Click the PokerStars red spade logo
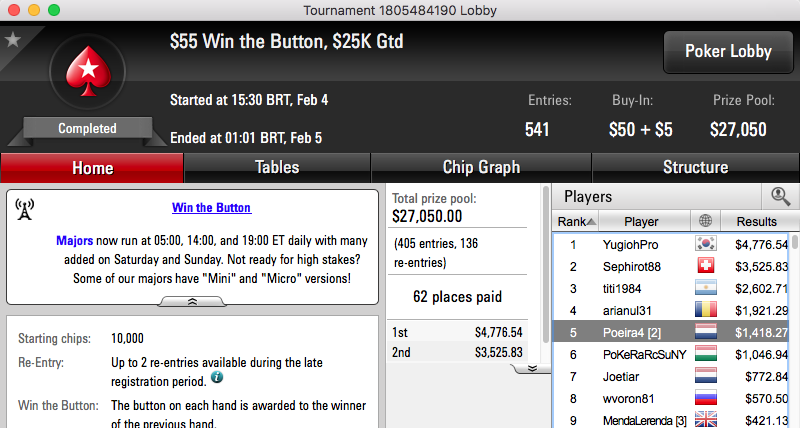The width and height of the screenshot is (800, 428). 88,71
